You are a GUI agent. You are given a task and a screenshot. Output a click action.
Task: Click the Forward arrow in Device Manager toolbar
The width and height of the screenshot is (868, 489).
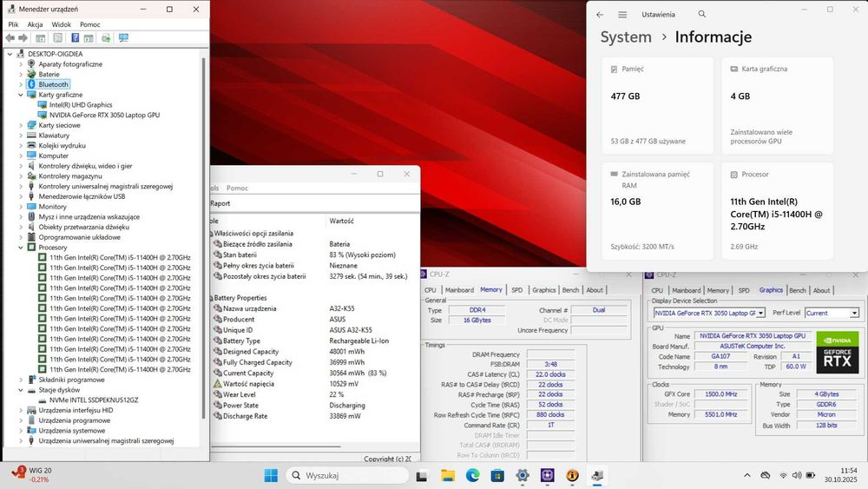coord(23,37)
